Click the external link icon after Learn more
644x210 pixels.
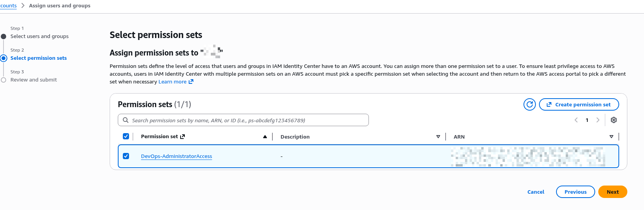tap(191, 82)
